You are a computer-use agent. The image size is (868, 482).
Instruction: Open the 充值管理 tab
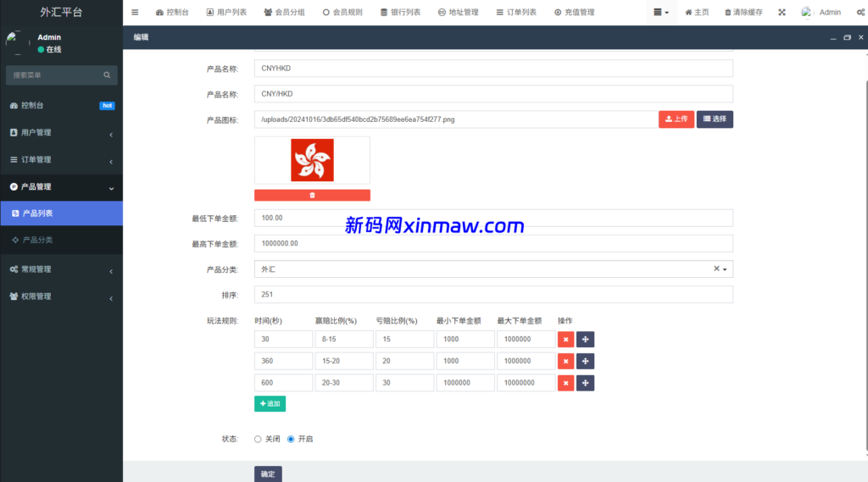(575, 12)
